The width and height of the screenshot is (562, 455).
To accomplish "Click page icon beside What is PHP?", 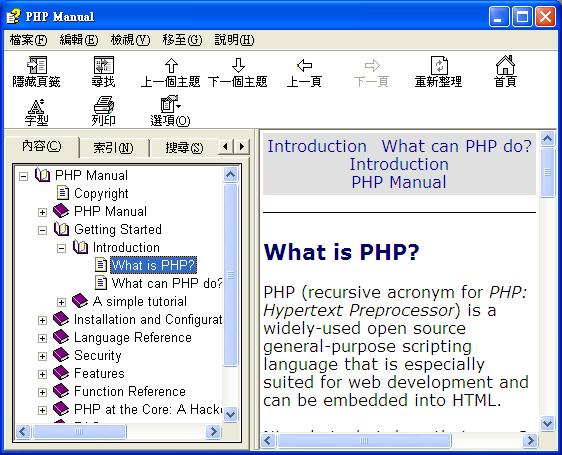I will pos(101,265).
